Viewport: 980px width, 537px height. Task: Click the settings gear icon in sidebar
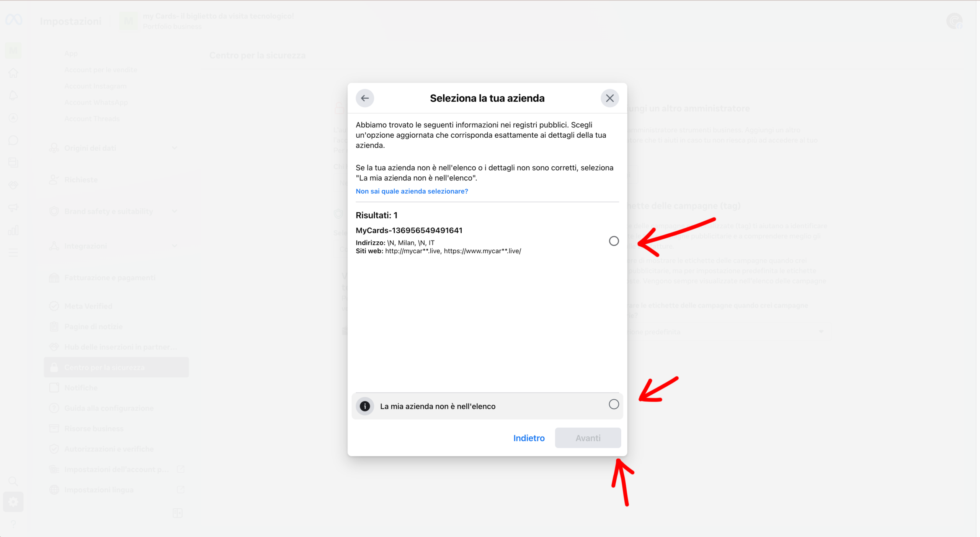pyautogui.click(x=13, y=502)
